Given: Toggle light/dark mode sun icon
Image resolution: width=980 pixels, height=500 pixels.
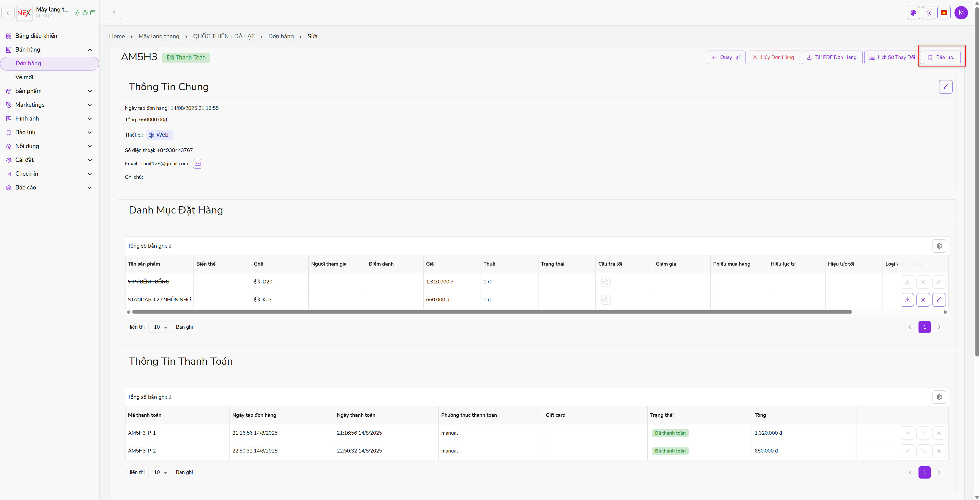Looking at the screenshot, I should pos(929,13).
